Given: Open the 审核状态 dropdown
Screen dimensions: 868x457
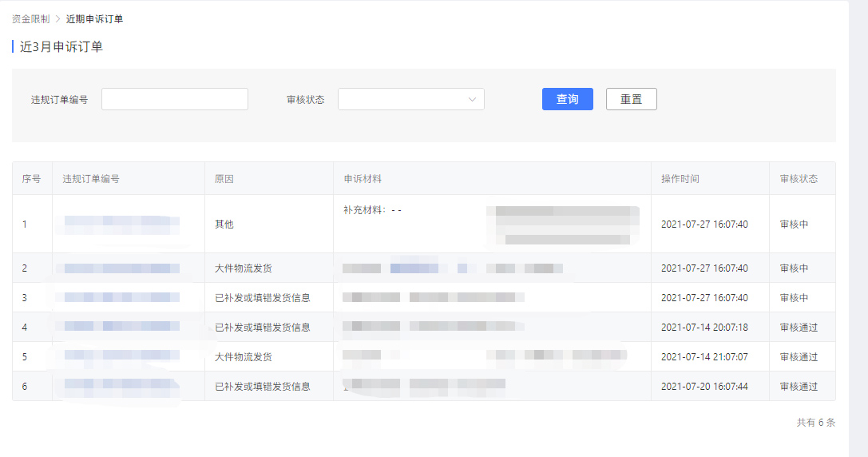Looking at the screenshot, I should pyautogui.click(x=411, y=99).
